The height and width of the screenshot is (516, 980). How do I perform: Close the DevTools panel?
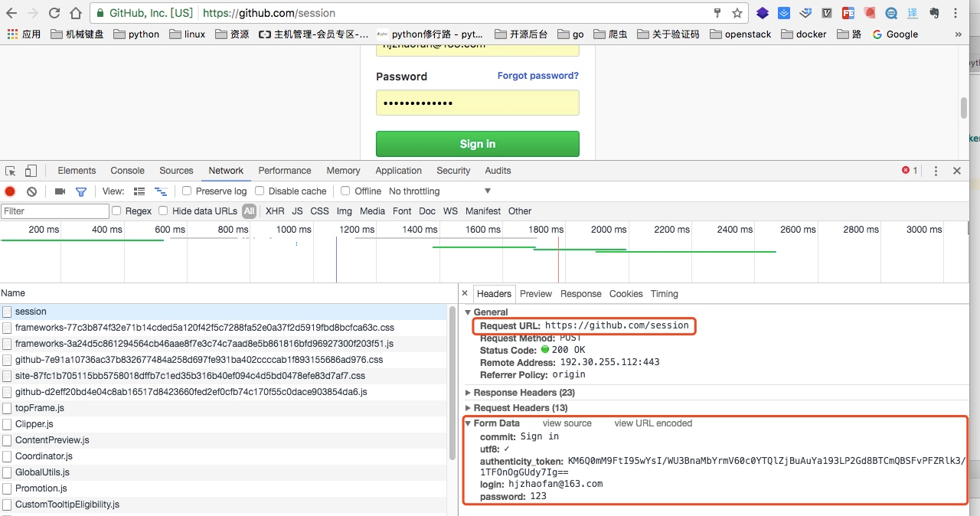tap(957, 171)
